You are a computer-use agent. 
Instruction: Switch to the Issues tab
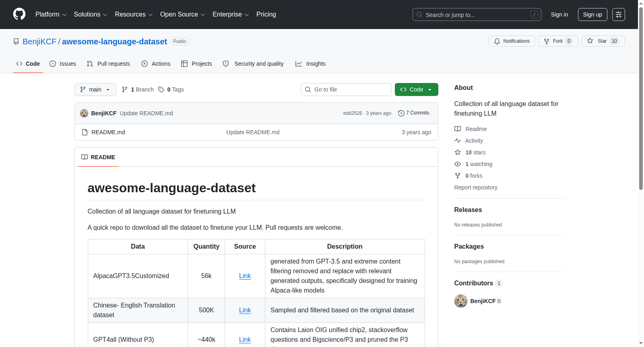[63, 64]
